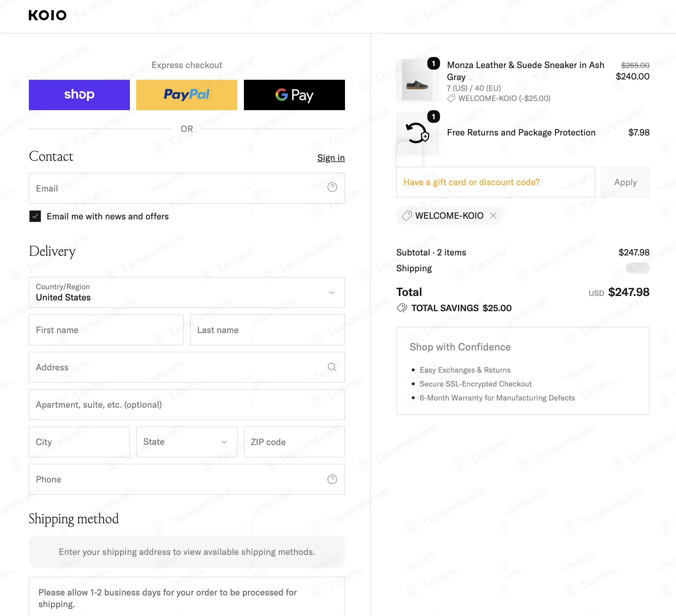
Task: Open the Country/Region dropdown
Action: (187, 292)
